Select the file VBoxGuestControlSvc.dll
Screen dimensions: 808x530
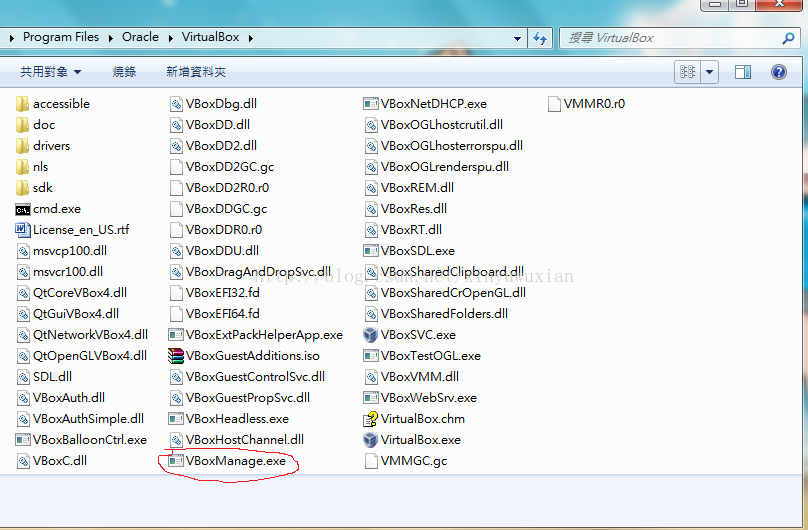pos(248,377)
